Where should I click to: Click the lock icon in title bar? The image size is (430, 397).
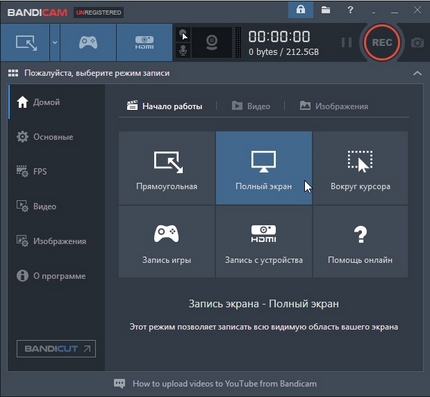[301, 10]
